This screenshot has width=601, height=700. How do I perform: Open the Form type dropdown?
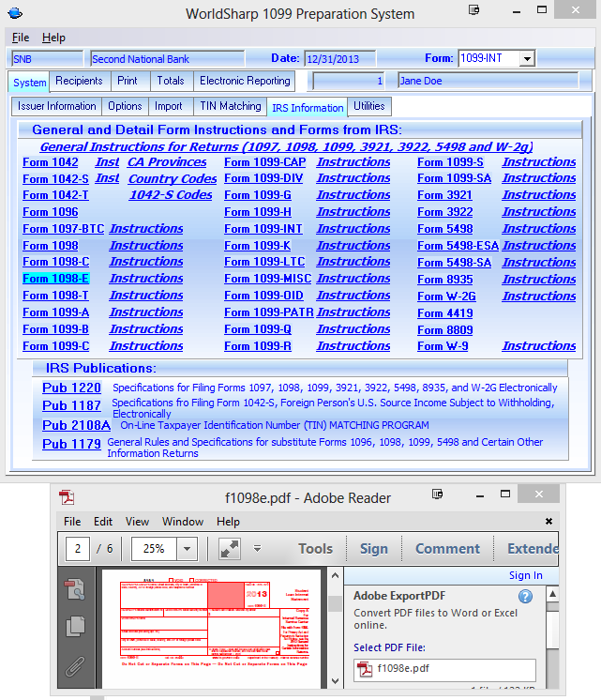(526, 58)
